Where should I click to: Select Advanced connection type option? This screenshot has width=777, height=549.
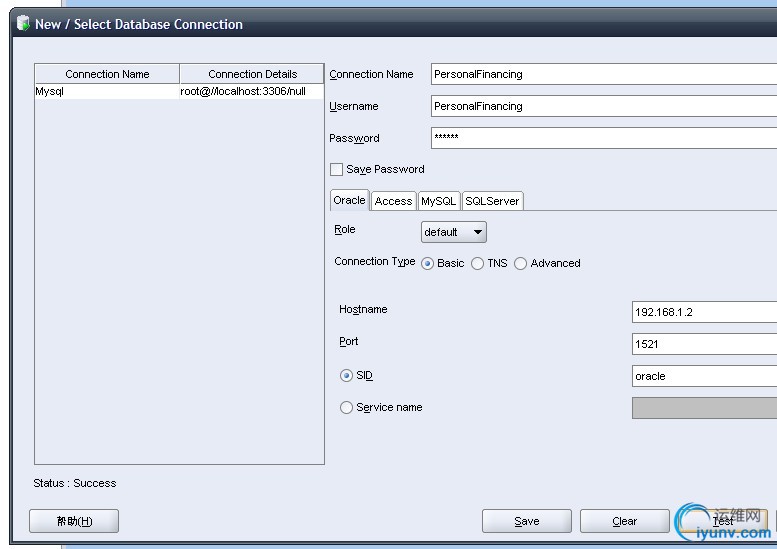pos(521,264)
